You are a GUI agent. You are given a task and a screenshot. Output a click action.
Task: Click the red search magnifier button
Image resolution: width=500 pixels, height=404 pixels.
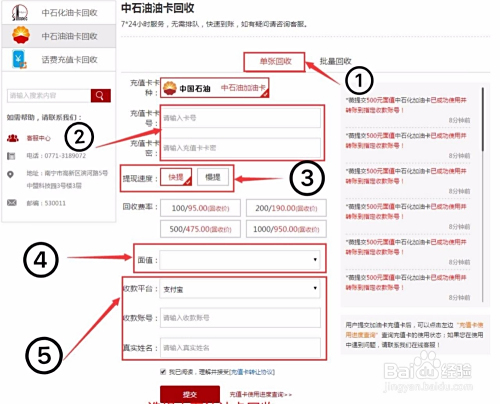pos(100,96)
